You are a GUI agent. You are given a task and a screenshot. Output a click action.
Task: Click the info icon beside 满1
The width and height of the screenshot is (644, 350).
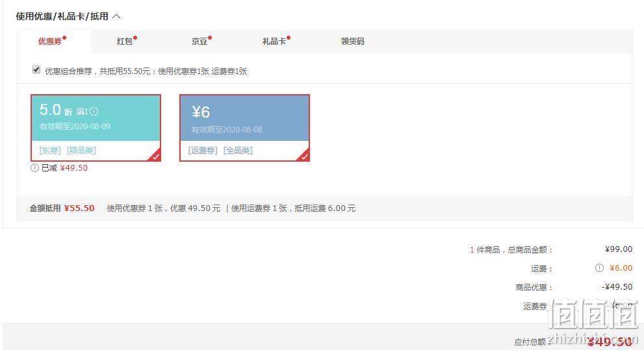[x=94, y=111]
